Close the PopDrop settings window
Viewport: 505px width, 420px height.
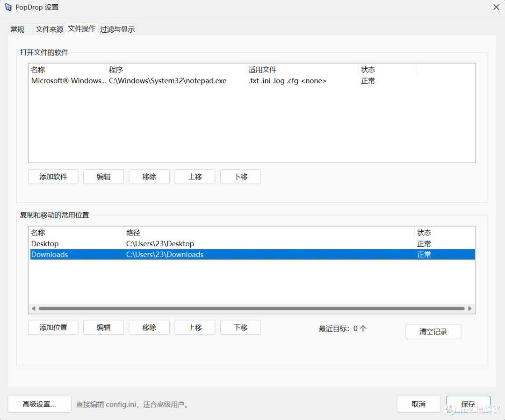tap(496, 7)
